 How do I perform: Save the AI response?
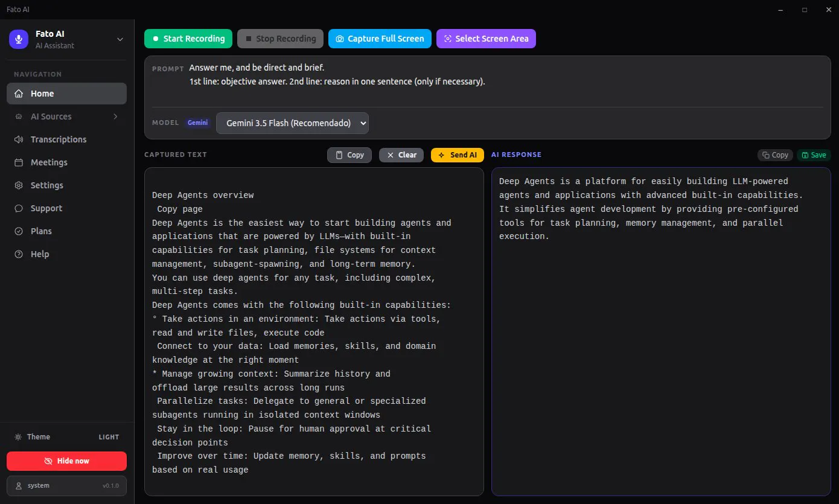point(814,155)
